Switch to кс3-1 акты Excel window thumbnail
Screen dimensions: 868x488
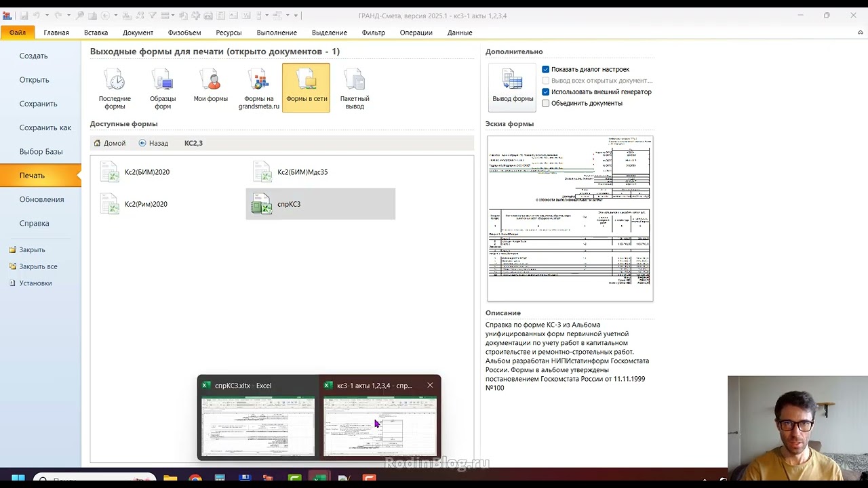[x=380, y=417]
